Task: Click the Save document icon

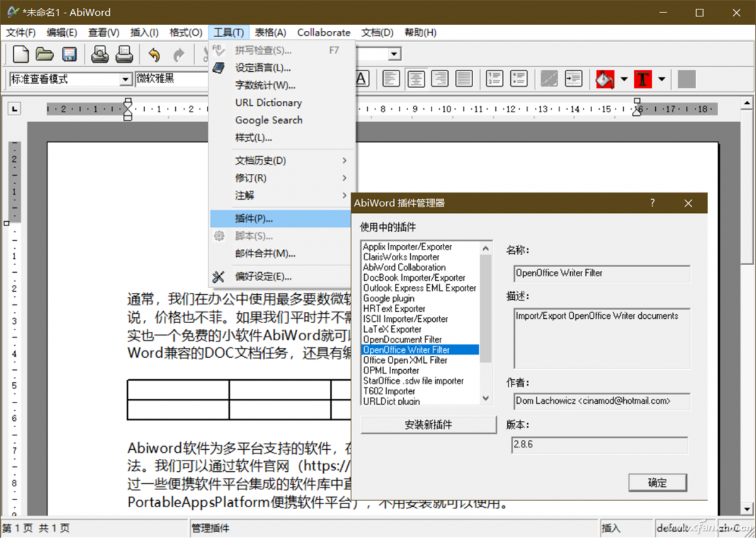Action: pos(69,54)
